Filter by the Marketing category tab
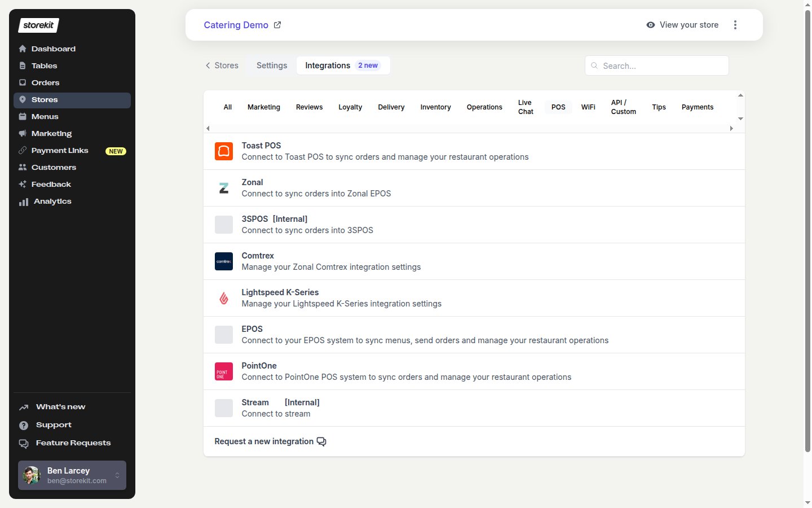The image size is (812, 508). 264,107
